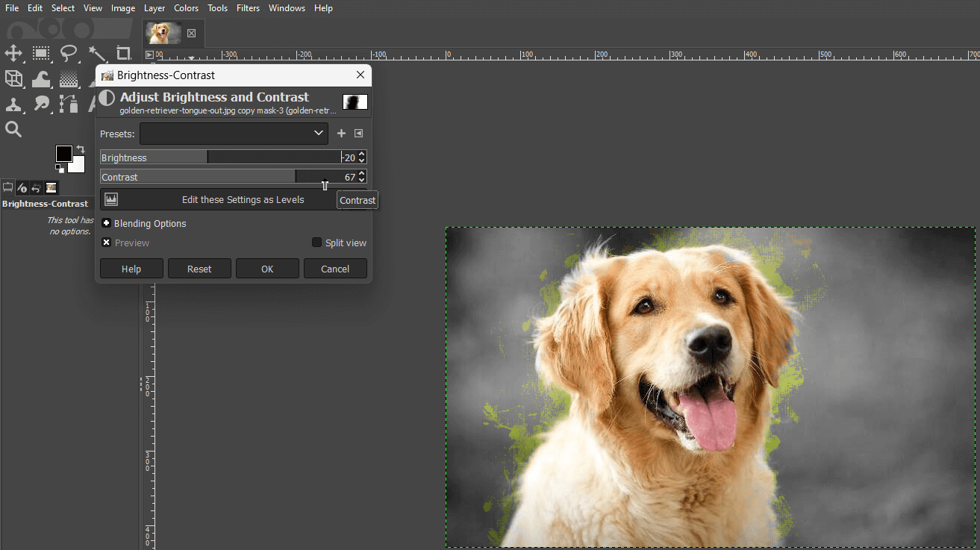Select the Free Select lasso tool
The image size is (980, 550).
tap(69, 53)
